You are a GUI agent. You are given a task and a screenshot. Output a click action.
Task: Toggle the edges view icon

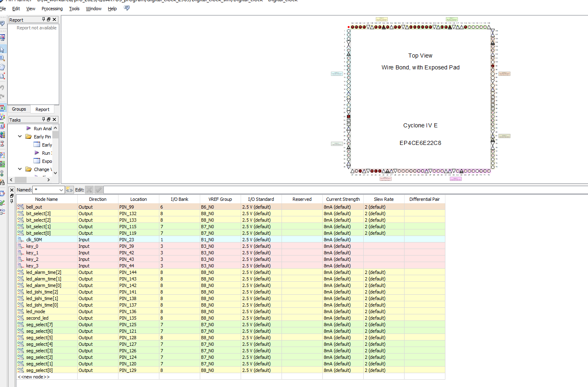coord(2,126)
